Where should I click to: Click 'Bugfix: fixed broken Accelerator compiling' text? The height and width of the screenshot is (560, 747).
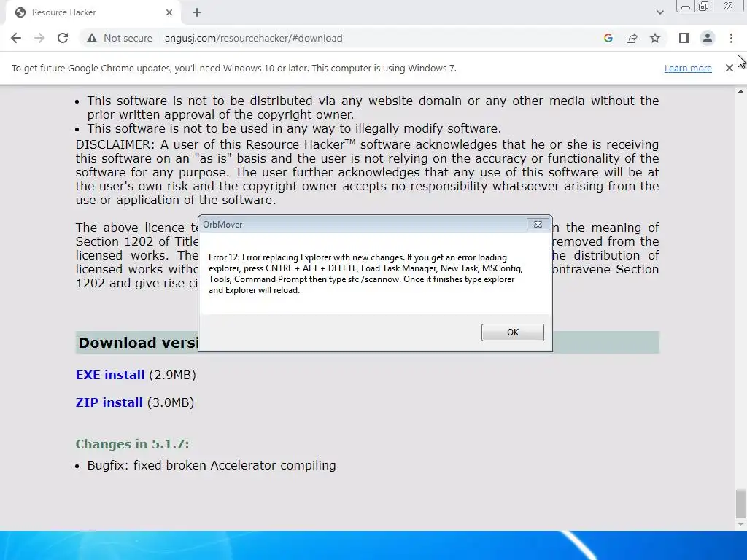212,465
